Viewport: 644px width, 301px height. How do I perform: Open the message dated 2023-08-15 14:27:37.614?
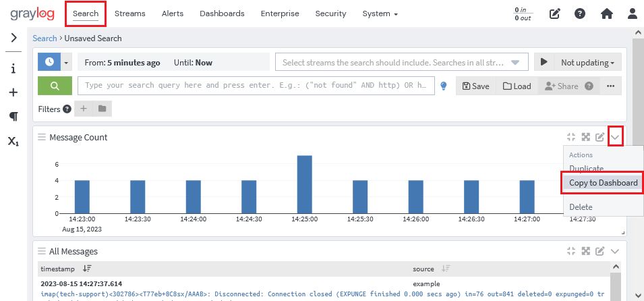click(x=82, y=283)
